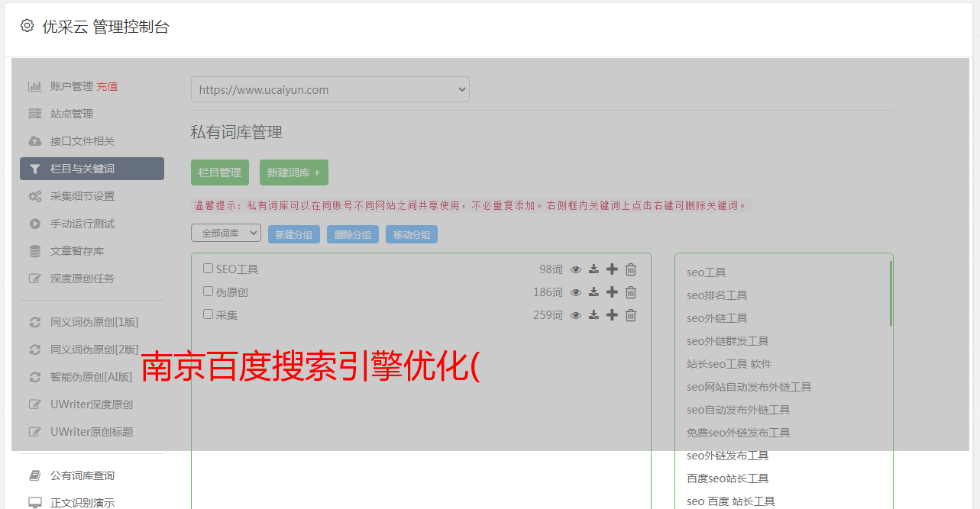Tick the 伪原创 library checkbox
The width and height of the screenshot is (980, 509).
(208, 292)
